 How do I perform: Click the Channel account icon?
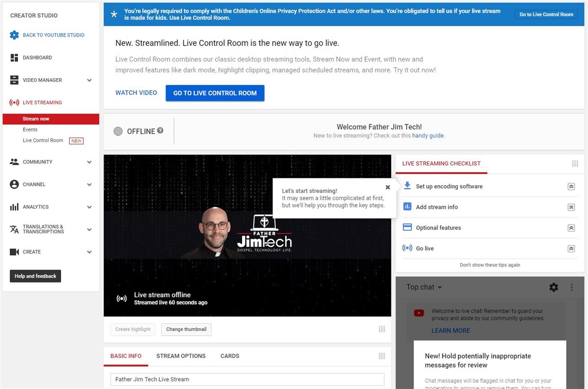pos(14,184)
